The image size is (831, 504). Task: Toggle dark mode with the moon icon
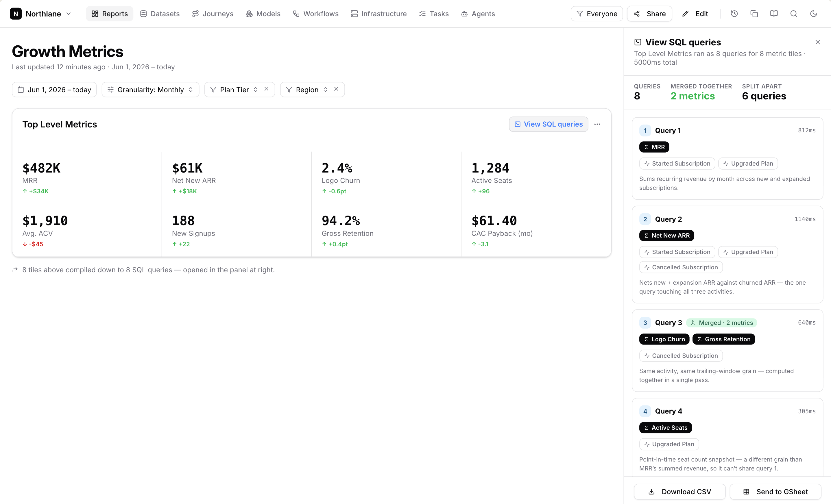tap(813, 14)
